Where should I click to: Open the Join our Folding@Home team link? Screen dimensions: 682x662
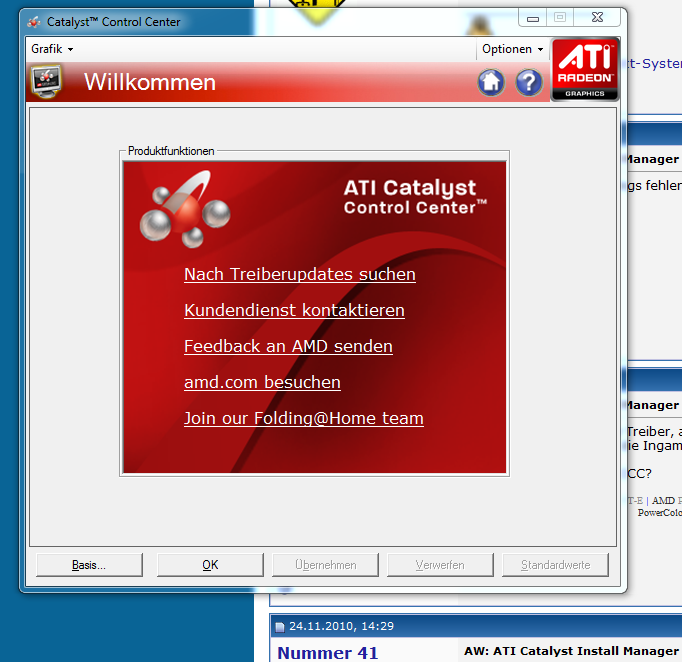(304, 418)
